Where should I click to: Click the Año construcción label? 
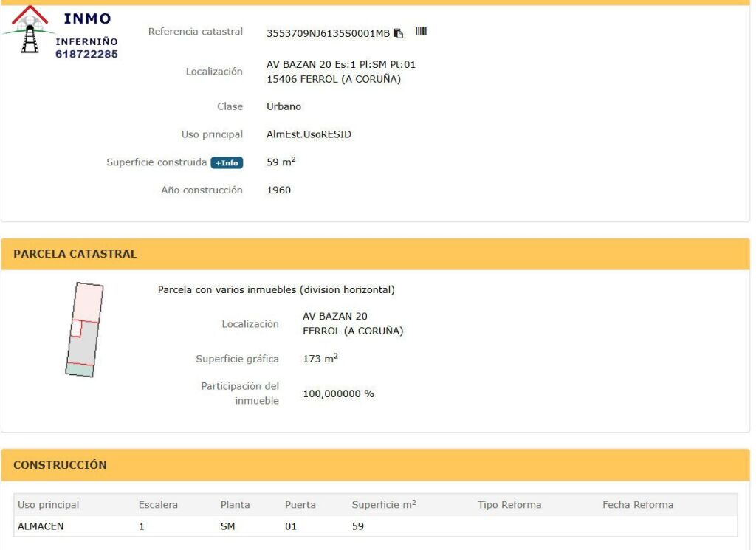click(202, 190)
